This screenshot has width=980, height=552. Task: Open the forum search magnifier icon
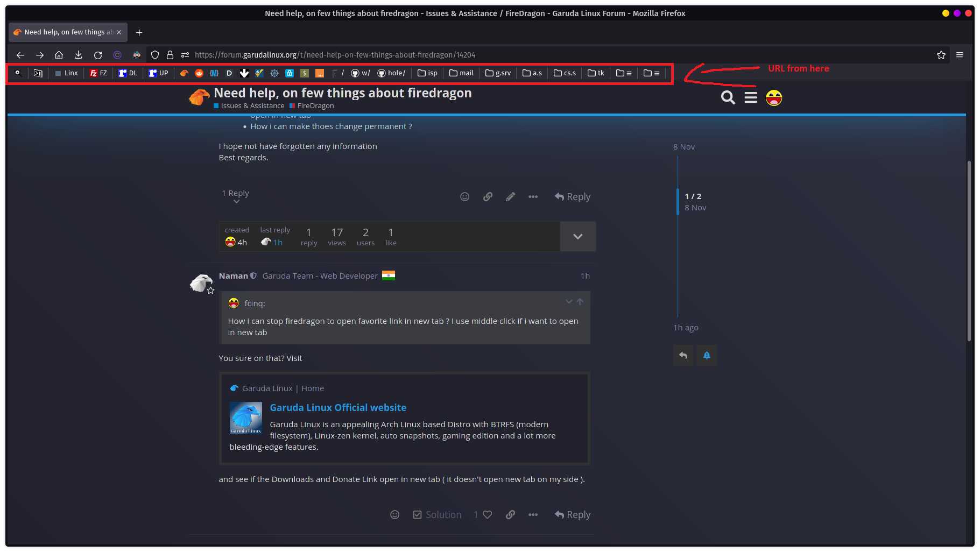click(x=728, y=97)
